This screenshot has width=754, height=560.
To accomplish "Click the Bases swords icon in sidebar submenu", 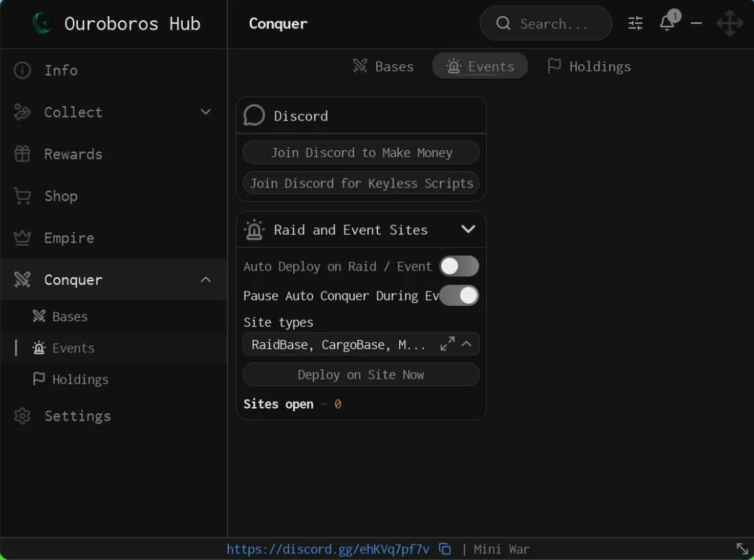I will point(39,316).
